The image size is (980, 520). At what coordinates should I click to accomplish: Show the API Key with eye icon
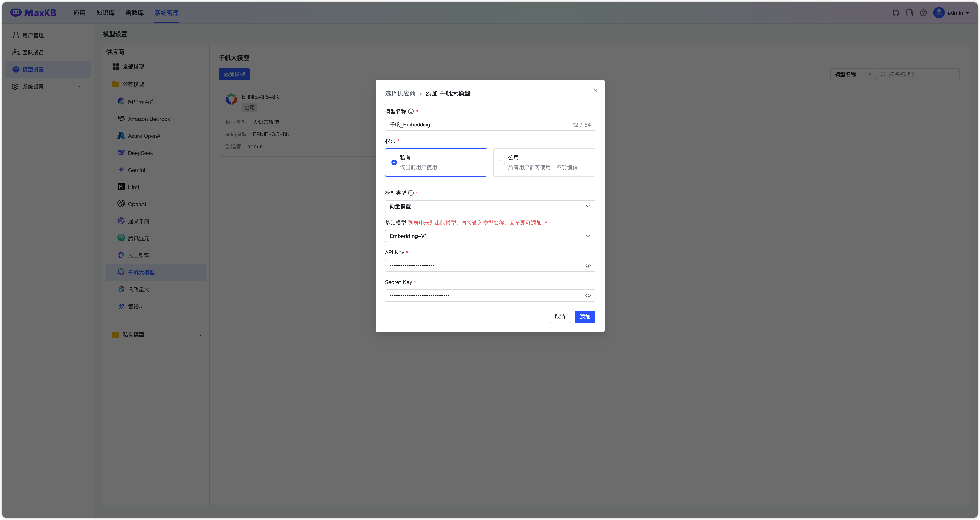pyautogui.click(x=588, y=266)
